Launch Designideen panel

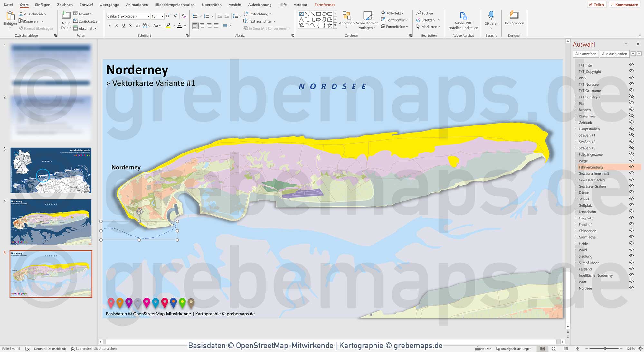pos(514,20)
